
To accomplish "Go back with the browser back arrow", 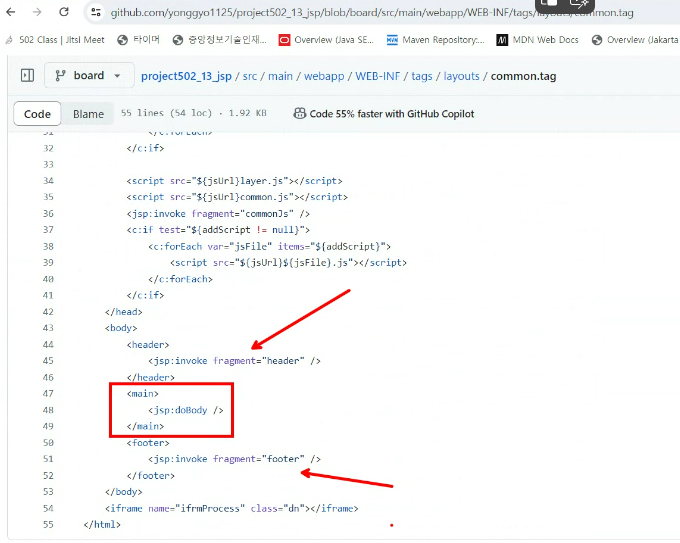I will click(11, 12).
